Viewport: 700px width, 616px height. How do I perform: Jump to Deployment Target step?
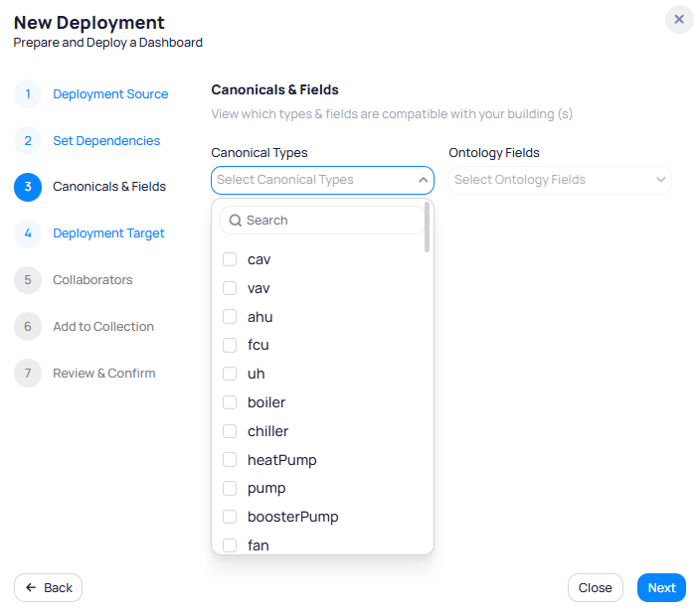click(108, 233)
